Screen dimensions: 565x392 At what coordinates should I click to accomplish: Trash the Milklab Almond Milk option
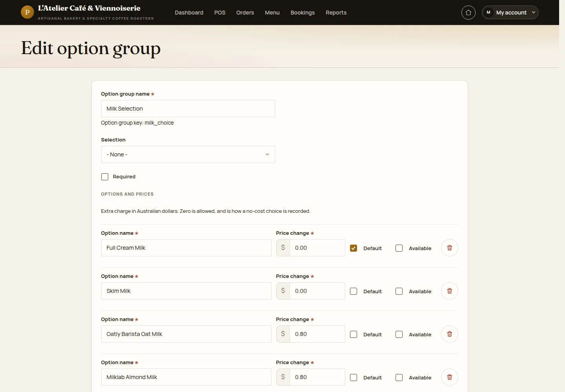[x=450, y=377]
